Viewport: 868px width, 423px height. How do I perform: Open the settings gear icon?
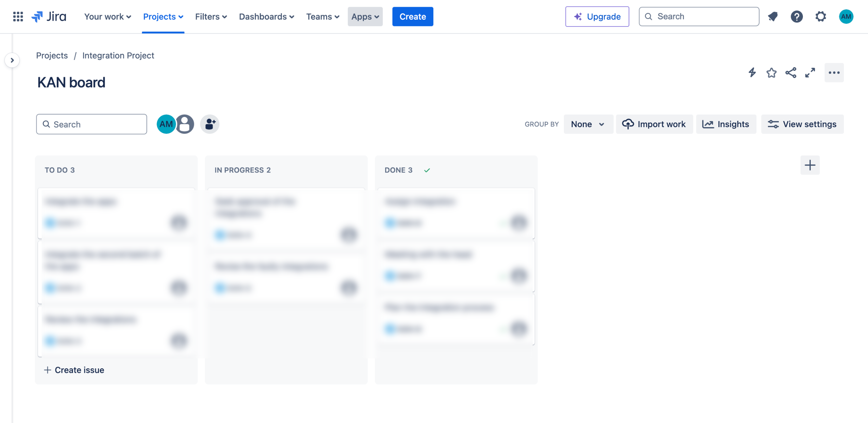[x=821, y=16]
